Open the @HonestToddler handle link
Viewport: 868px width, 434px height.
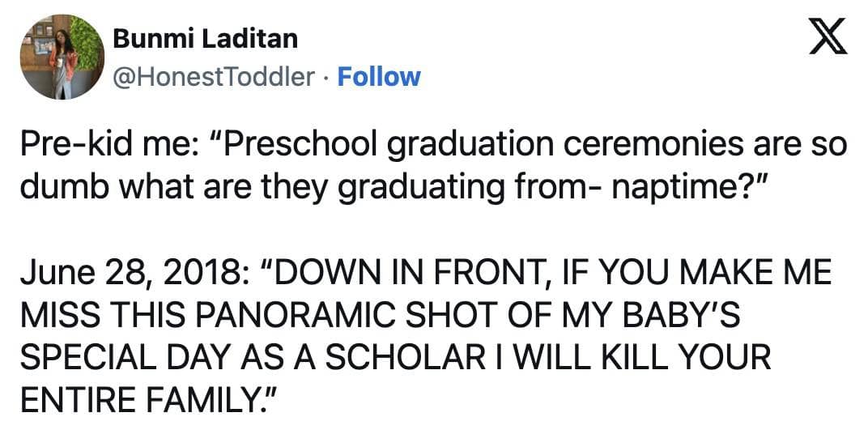click(x=214, y=77)
